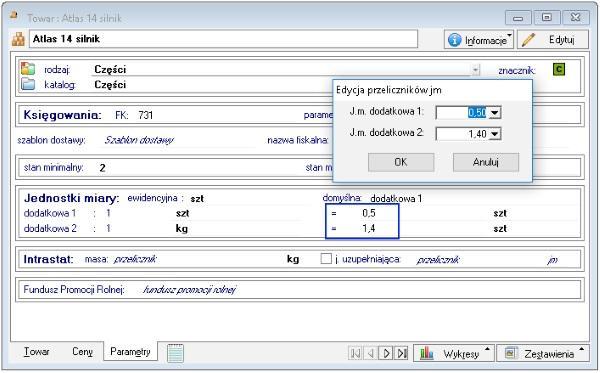The height and width of the screenshot is (373, 600).
Task: Switch to the Towar tab
Action: point(36,352)
